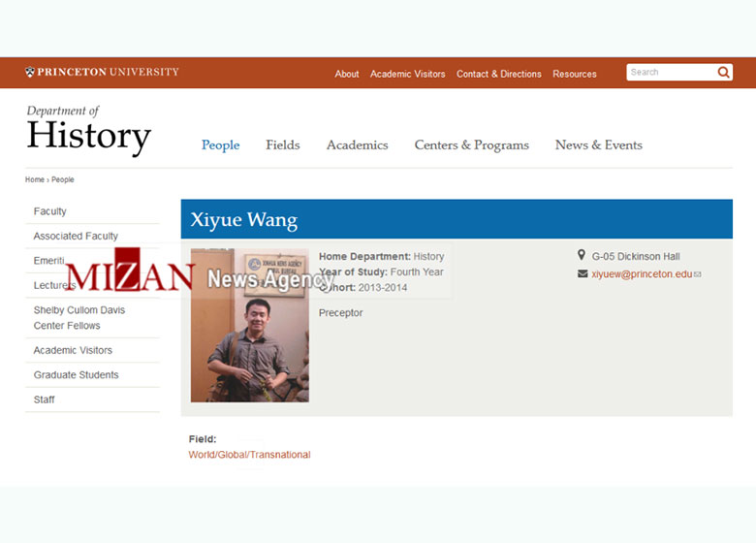
Task: Click the About link in top bar
Action: (347, 74)
